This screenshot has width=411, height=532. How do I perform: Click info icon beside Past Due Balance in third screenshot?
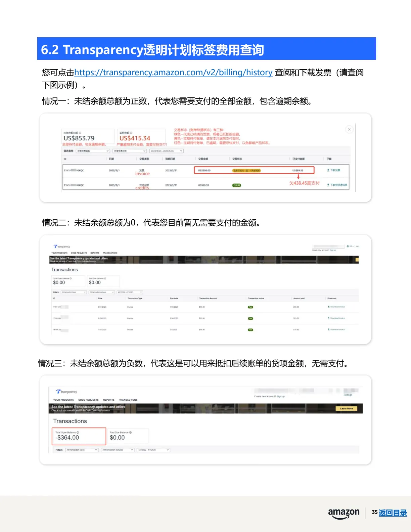pyautogui.click(x=131, y=433)
